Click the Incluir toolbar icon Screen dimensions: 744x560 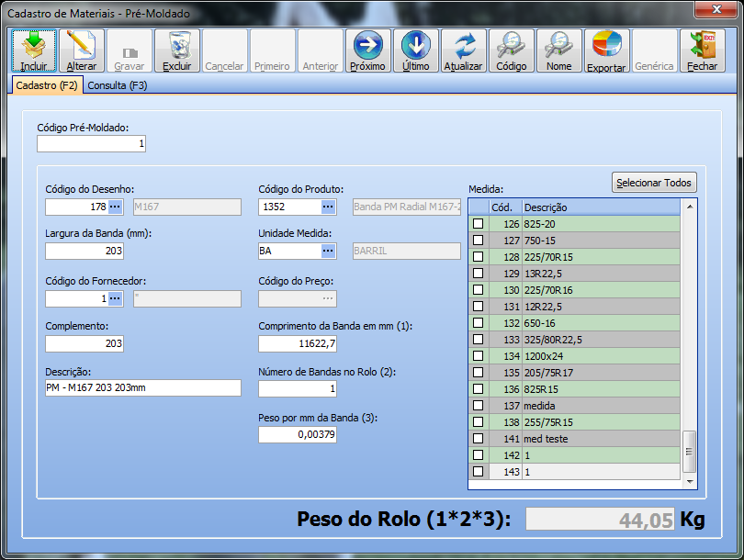(34, 50)
